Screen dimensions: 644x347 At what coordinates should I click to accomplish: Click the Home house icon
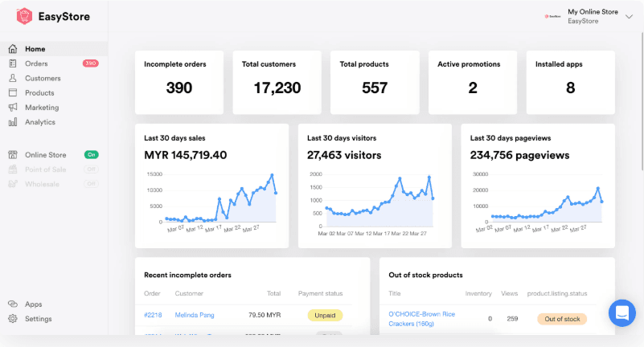tap(13, 49)
